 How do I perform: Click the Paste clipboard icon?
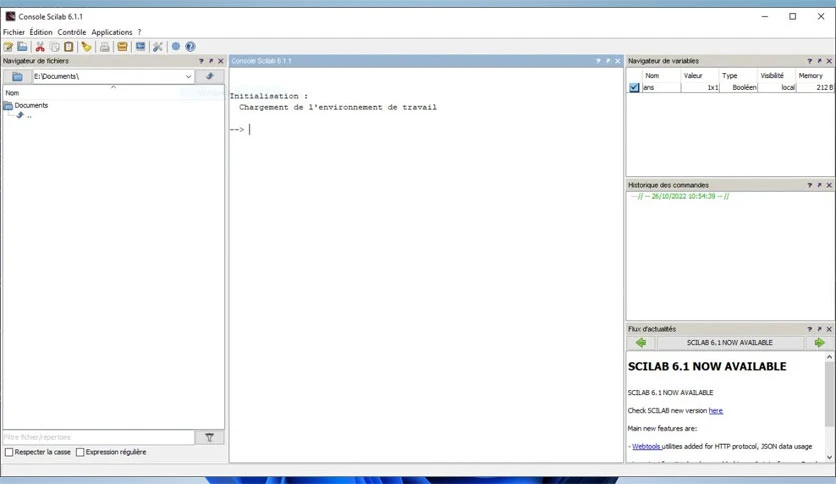pyautogui.click(x=68, y=47)
